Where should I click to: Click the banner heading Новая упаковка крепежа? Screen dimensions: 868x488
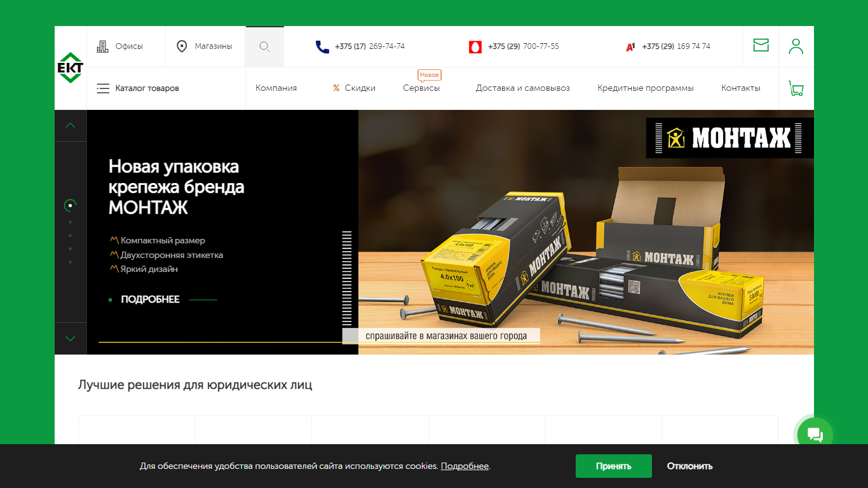pyautogui.click(x=176, y=187)
